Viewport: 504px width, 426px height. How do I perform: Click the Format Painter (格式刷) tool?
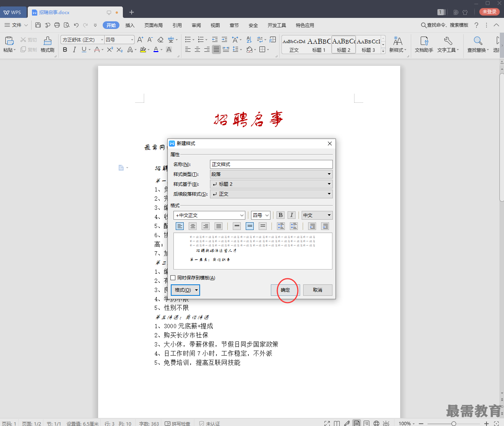coord(48,45)
